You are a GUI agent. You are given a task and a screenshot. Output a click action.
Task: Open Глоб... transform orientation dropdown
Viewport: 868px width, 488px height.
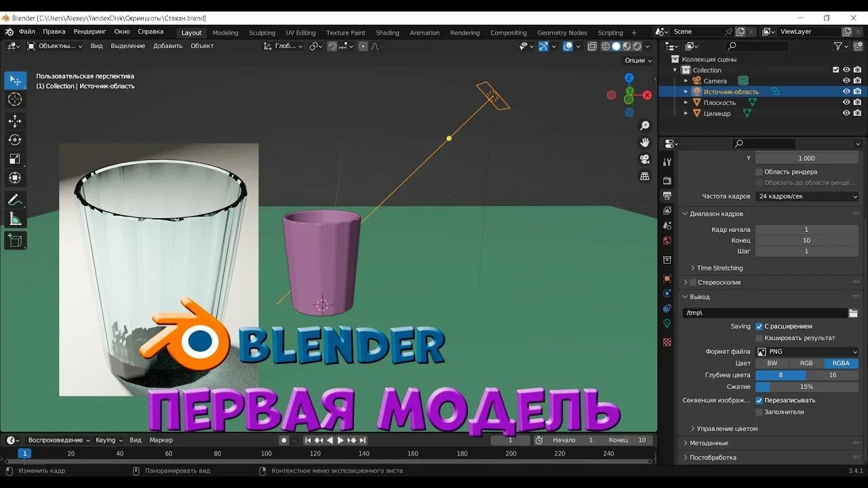pyautogui.click(x=283, y=46)
